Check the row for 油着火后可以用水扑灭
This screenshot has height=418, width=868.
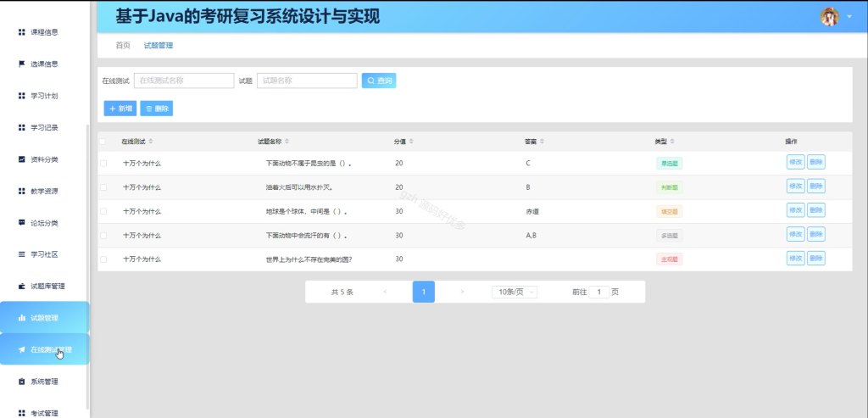(x=103, y=187)
